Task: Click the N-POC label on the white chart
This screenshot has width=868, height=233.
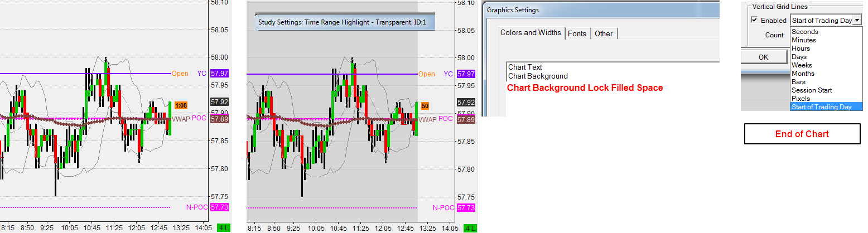Action: click(196, 207)
